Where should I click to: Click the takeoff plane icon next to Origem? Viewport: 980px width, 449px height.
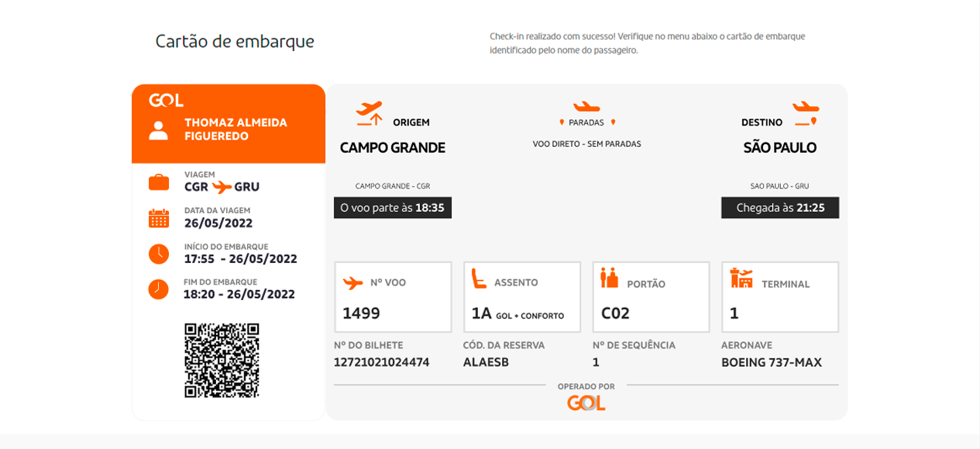(370, 113)
